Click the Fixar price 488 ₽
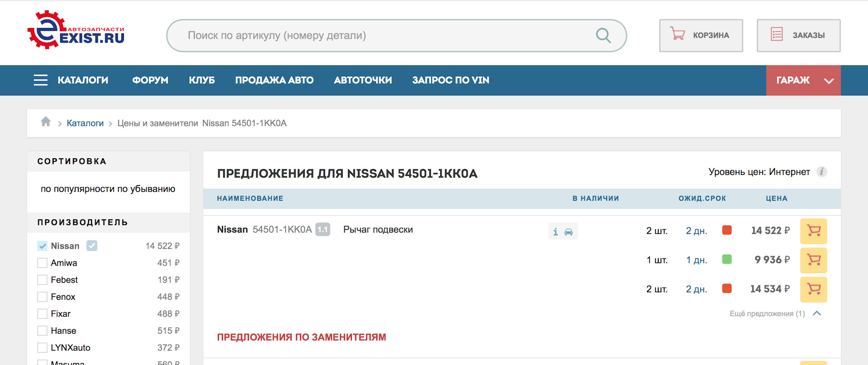This screenshot has height=365, width=868. click(168, 314)
